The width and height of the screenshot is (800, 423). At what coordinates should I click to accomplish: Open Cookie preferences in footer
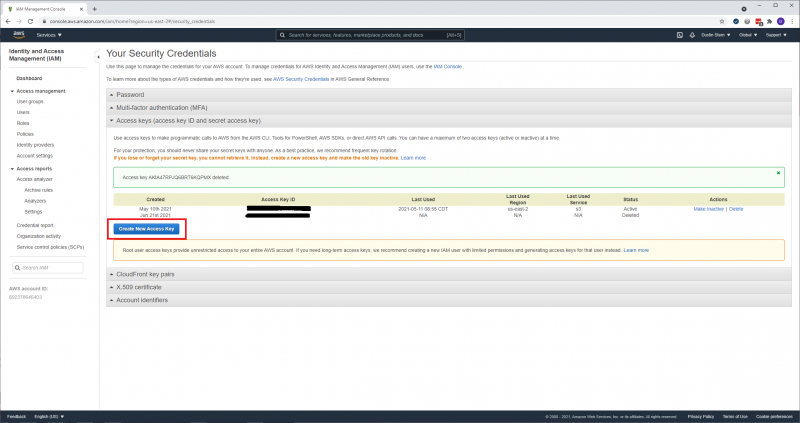coord(774,416)
